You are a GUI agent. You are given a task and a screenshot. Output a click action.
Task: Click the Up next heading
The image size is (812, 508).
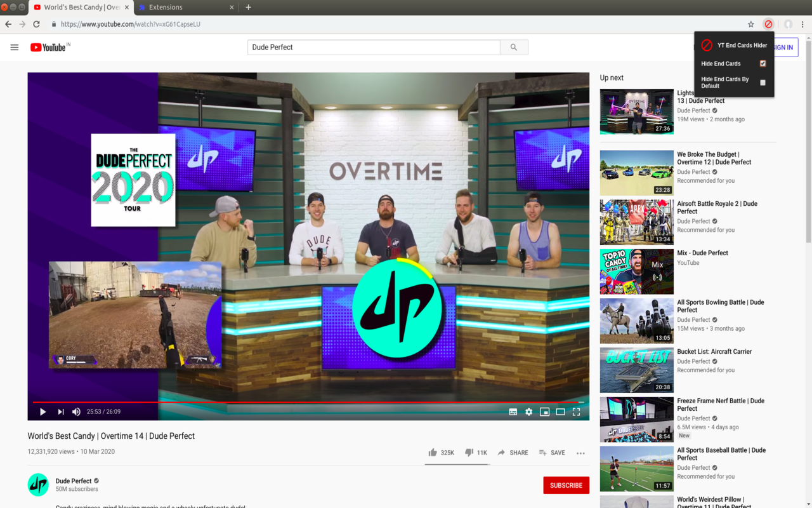click(x=612, y=77)
